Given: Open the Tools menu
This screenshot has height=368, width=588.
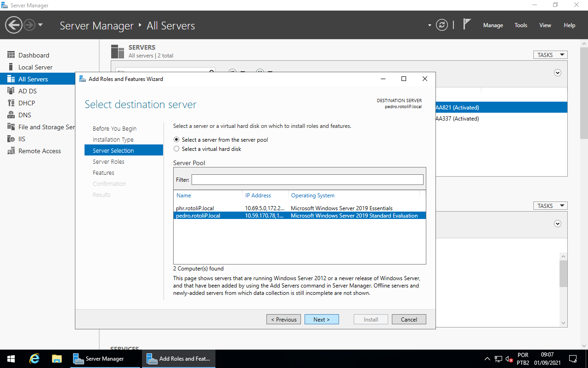Looking at the screenshot, I should tap(520, 25).
